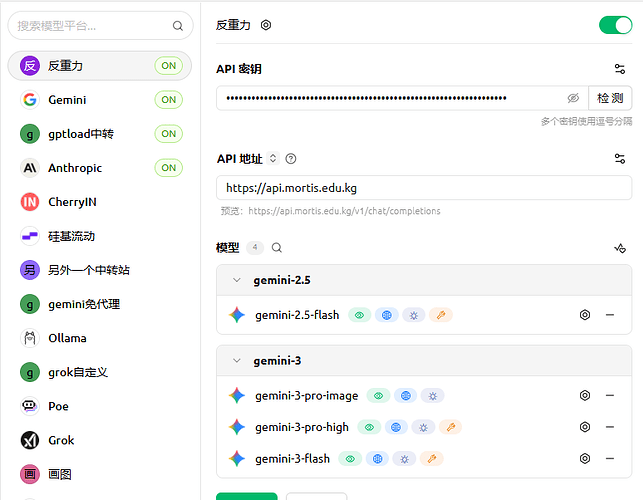The image size is (643, 500).
Task: Select gptload中转 provider
Action: [100, 134]
